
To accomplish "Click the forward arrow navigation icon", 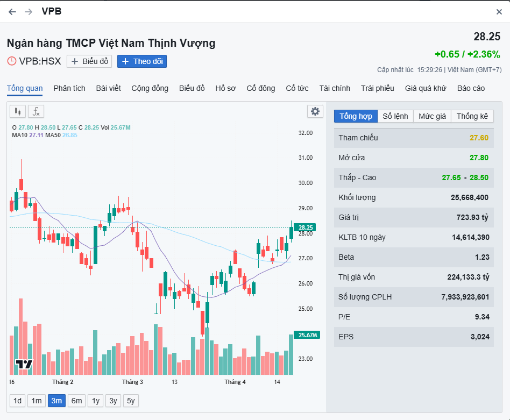I will click(x=29, y=12).
